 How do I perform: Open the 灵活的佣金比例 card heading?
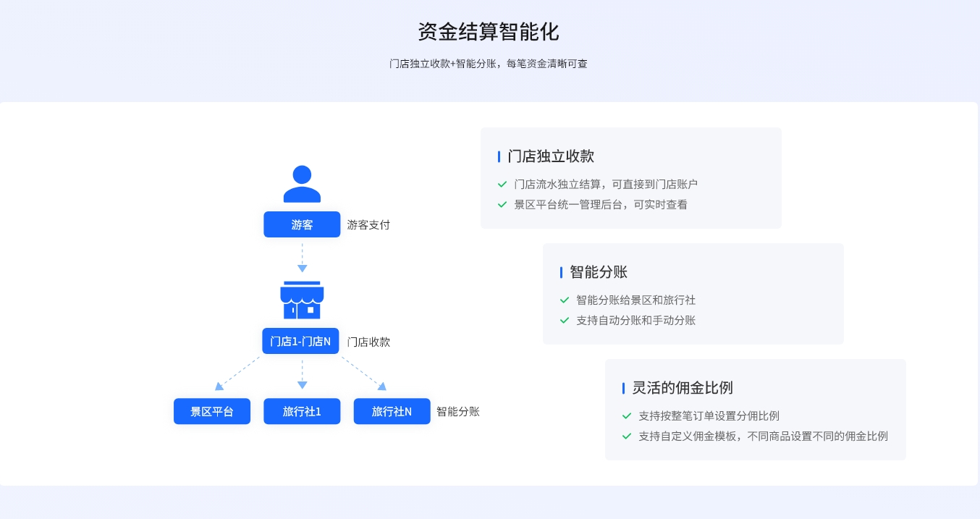pyautogui.click(x=683, y=388)
